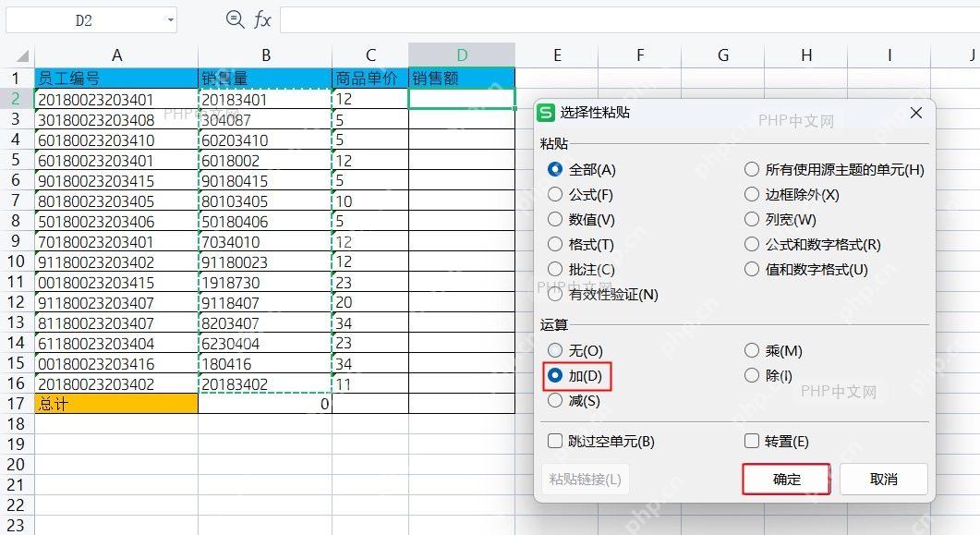
Task: Click unit price 20 in column C
Action: tap(370, 302)
